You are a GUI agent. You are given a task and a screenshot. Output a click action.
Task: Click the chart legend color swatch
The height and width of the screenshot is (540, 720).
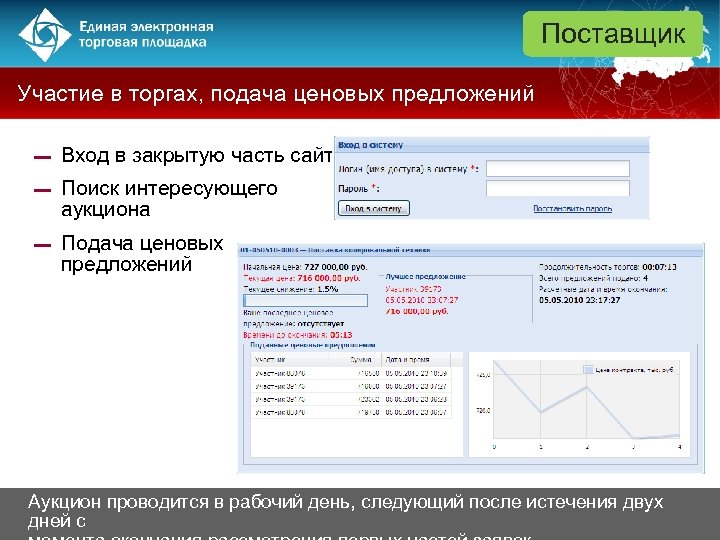pyautogui.click(x=588, y=370)
